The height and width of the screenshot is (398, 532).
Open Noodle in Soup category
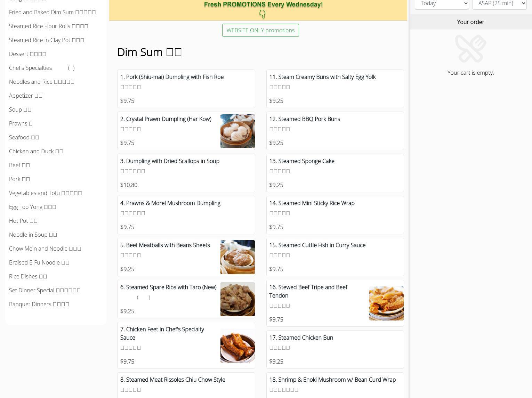(x=33, y=235)
